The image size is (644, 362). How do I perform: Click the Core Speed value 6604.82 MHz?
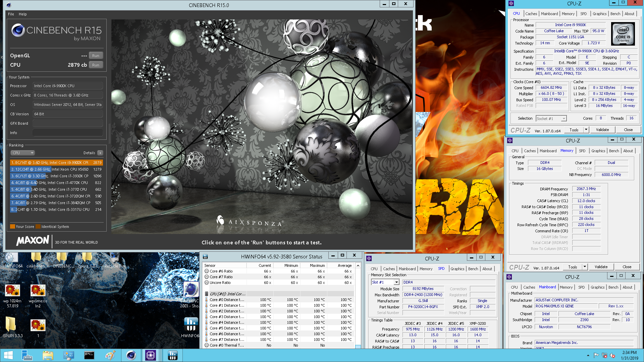coord(551,88)
